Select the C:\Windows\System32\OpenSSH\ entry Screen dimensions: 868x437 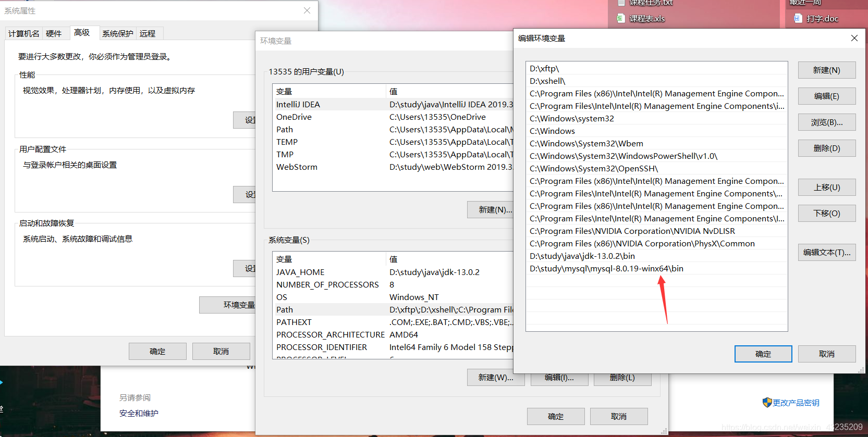point(657,169)
